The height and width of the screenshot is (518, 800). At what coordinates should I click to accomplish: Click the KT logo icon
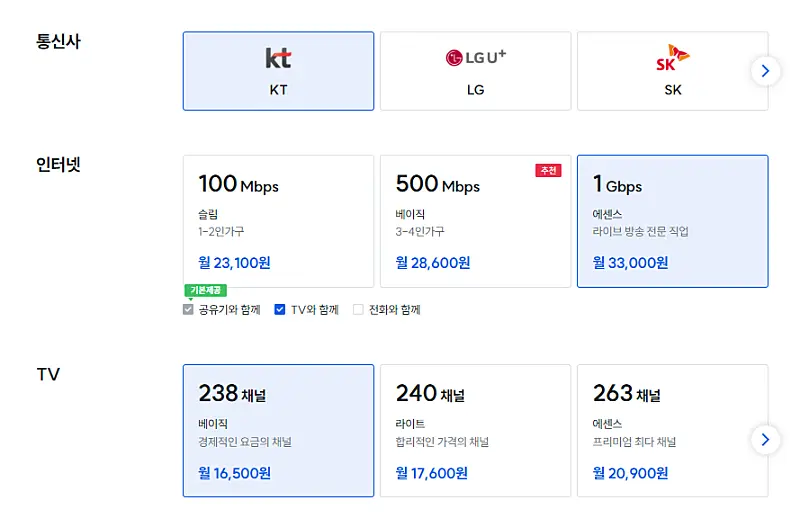pos(278,58)
